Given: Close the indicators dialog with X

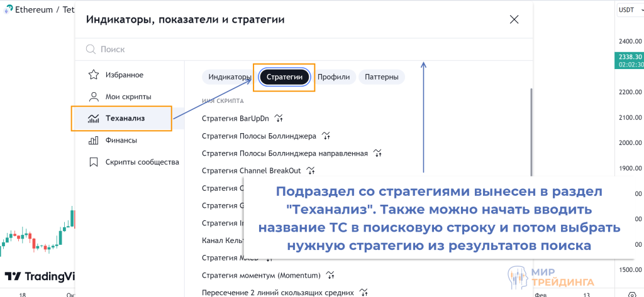Looking at the screenshot, I should click(514, 19).
